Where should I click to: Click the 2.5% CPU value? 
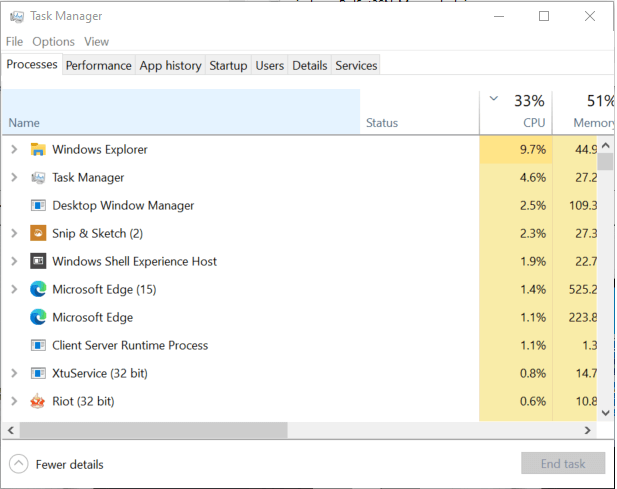point(533,205)
